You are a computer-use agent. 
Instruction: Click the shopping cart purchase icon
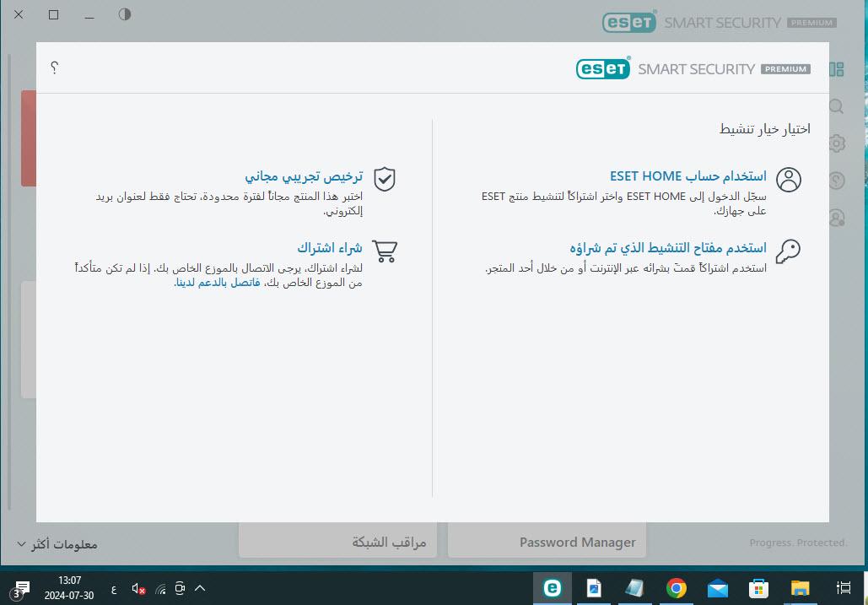385,251
